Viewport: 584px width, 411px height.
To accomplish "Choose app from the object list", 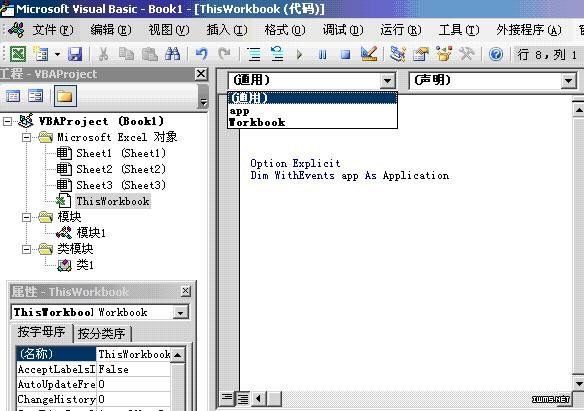I will click(312, 111).
